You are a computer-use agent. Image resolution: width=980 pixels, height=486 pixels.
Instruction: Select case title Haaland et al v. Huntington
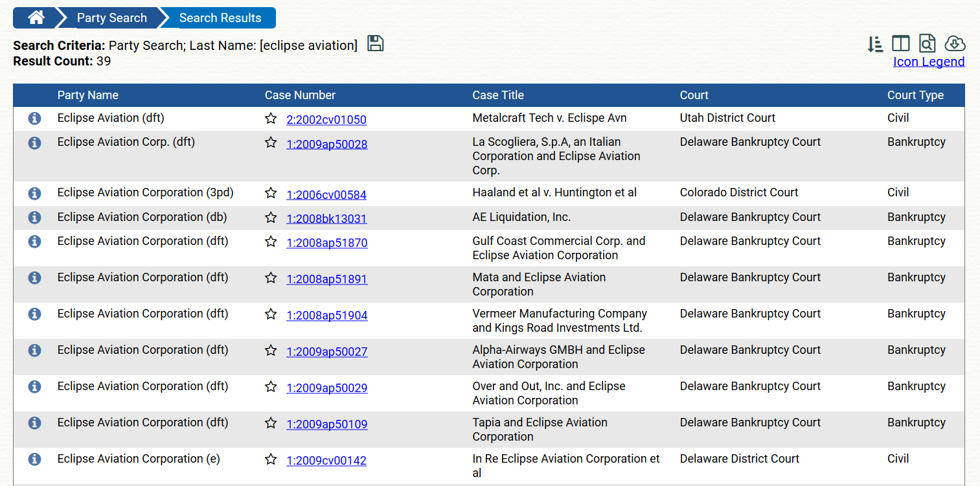point(554,192)
